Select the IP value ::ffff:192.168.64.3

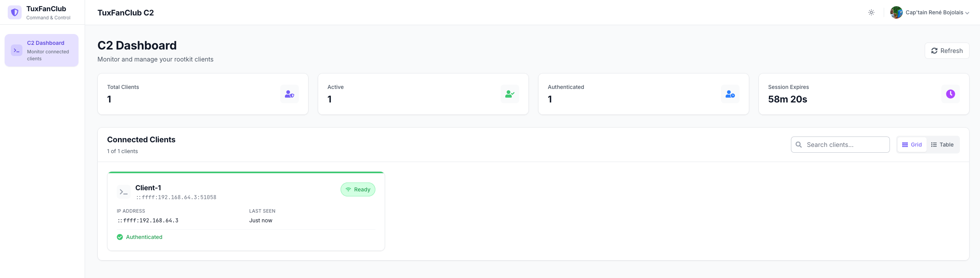148,220
